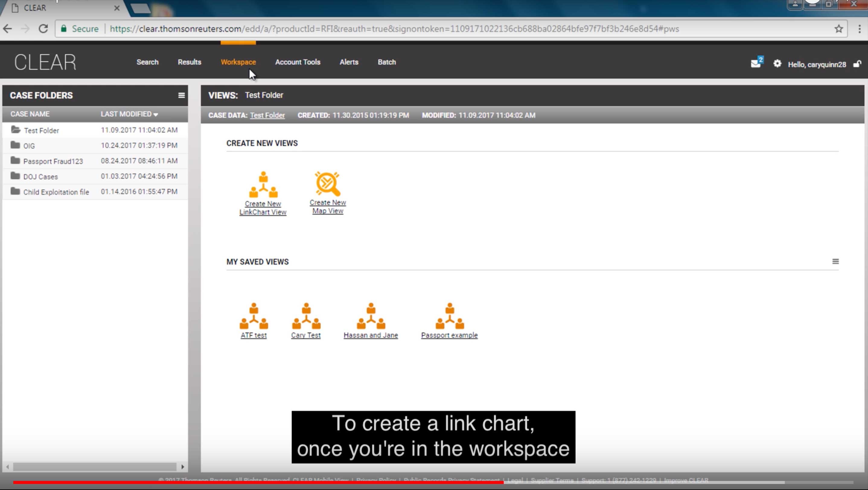Click the case folders horizontal scrollbar

pos(94,467)
